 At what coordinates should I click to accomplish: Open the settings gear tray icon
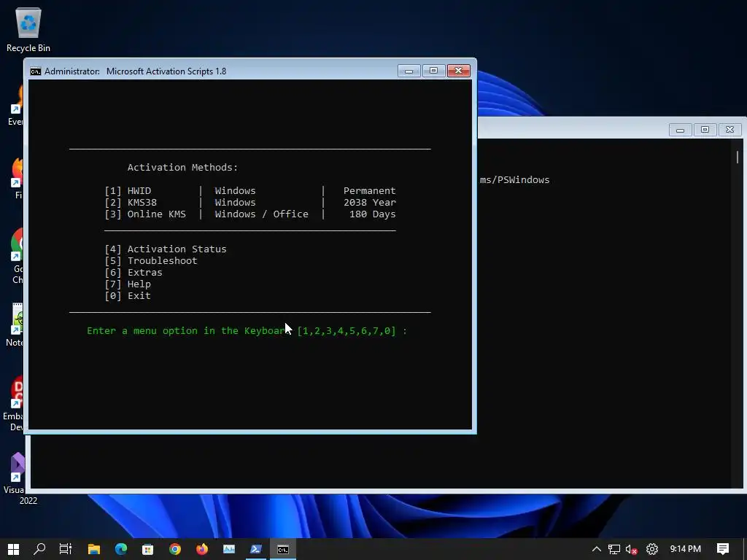click(x=652, y=549)
